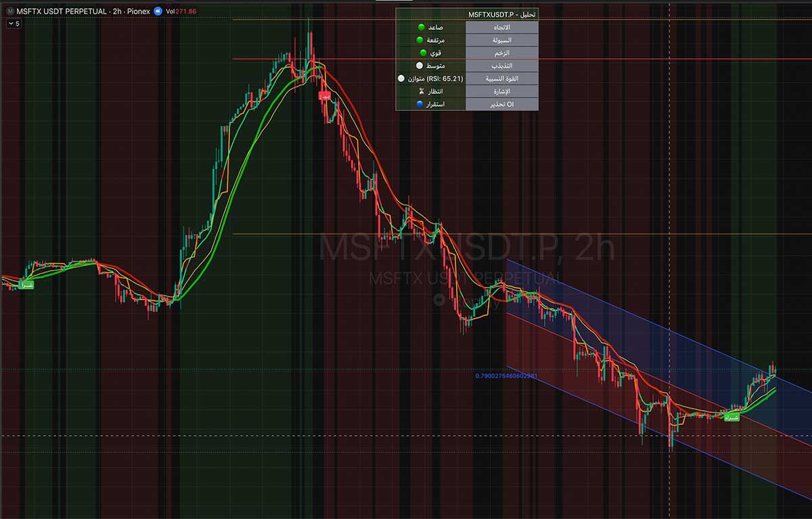This screenshot has width=812, height=519.
Task: Click the right green buy signal label
Action: click(731, 418)
